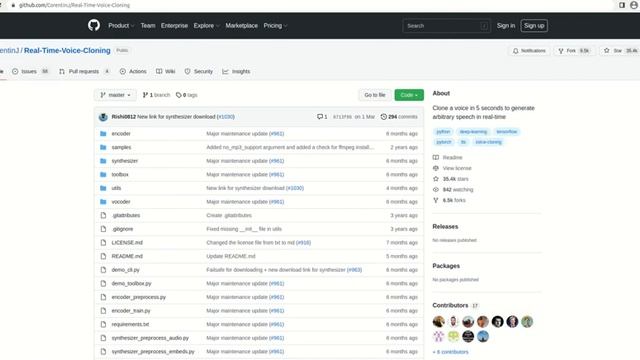Open the Marketplace link
This screenshot has height=360, width=640.
click(x=242, y=25)
